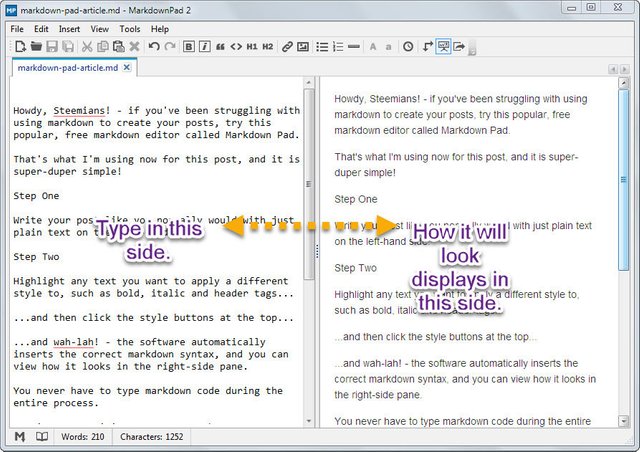Insert a blockquote with quote icon
640x452 pixels.
[x=220, y=47]
